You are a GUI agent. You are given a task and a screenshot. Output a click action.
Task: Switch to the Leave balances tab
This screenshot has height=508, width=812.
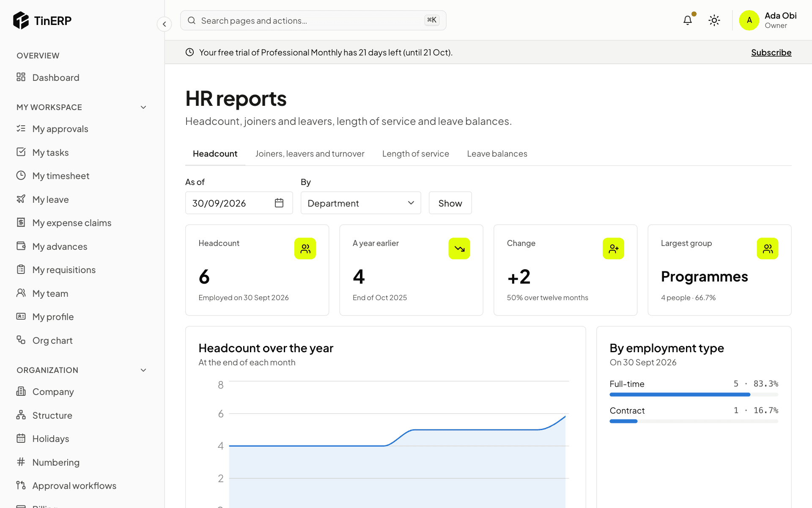click(497, 154)
